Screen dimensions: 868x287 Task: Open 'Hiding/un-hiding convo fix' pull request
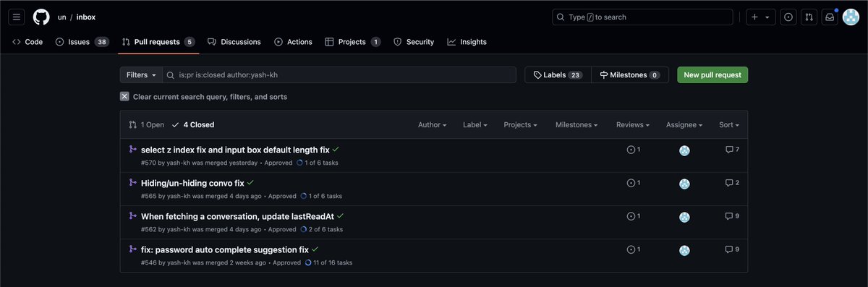pos(192,183)
